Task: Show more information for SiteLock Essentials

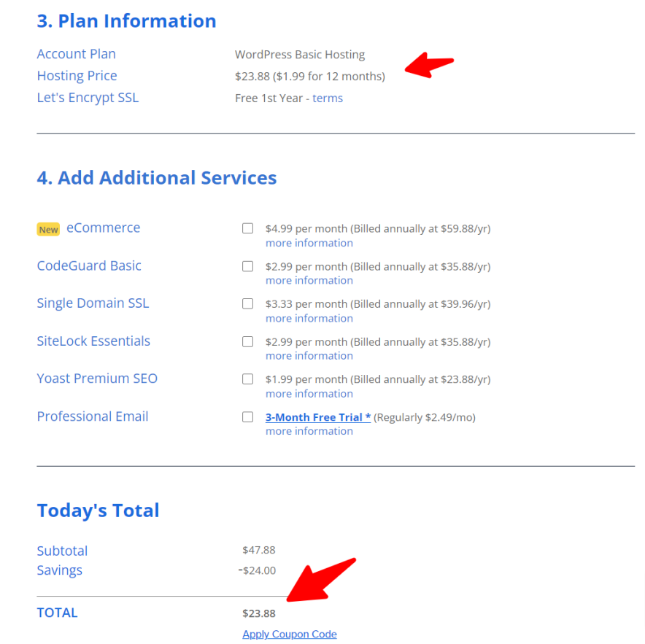Action: pyautogui.click(x=309, y=356)
